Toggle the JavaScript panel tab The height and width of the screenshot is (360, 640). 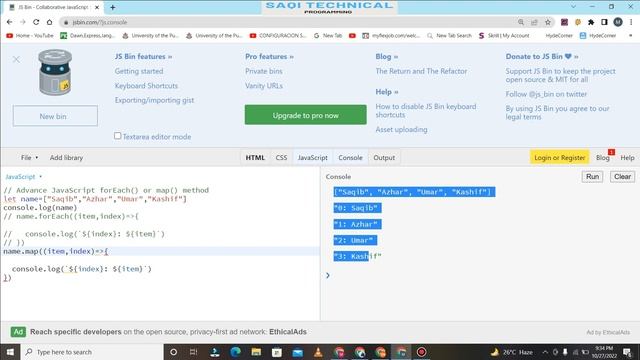pyautogui.click(x=313, y=158)
